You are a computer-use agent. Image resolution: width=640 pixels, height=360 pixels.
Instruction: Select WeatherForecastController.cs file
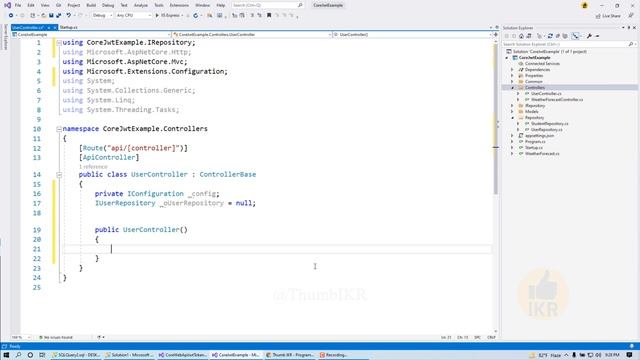(x=557, y=100)
